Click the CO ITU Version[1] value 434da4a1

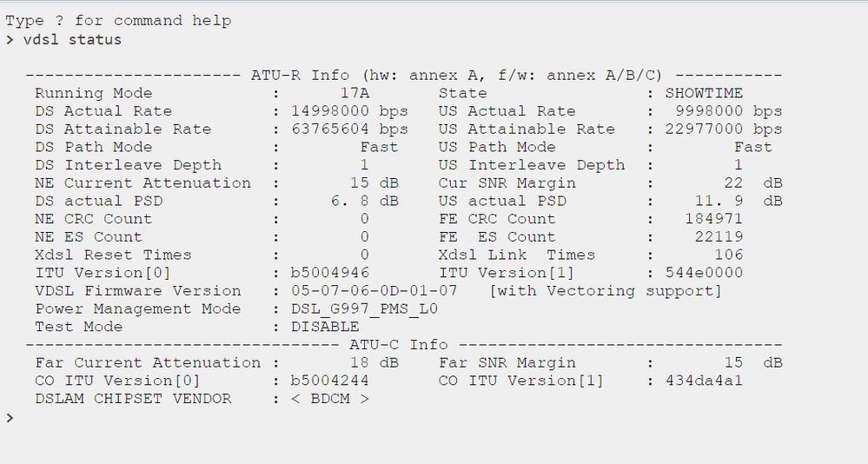[704, 381]
